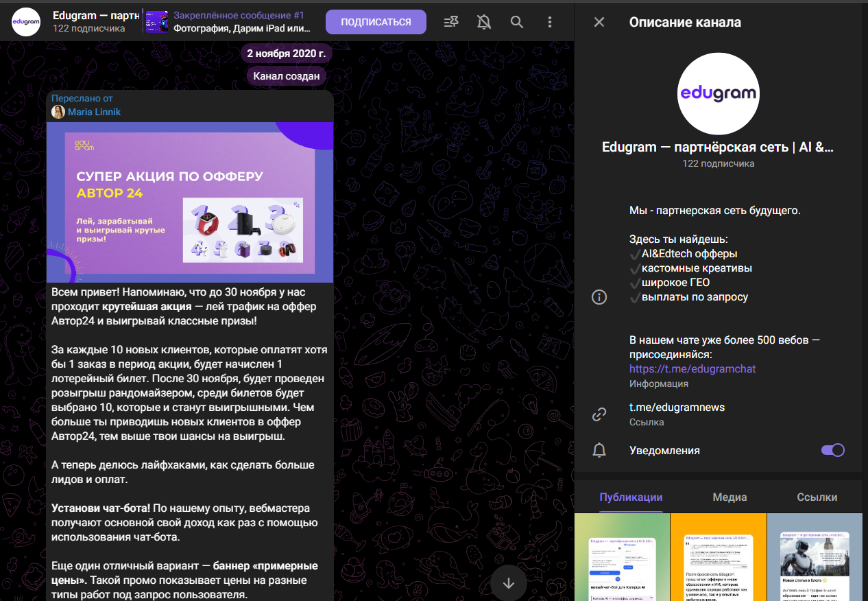868x601 pixels.
Task: Click the bell icon beside Уведомления
Action: tap(599, 450)
